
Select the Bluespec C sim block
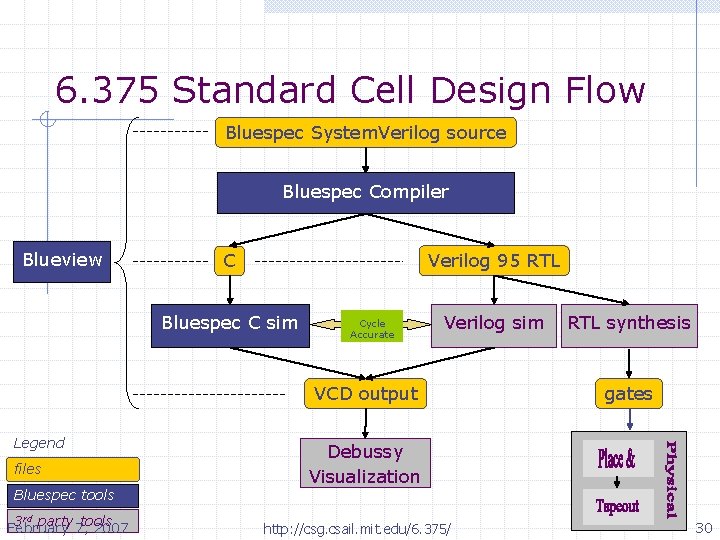click(x=231, y=326)
